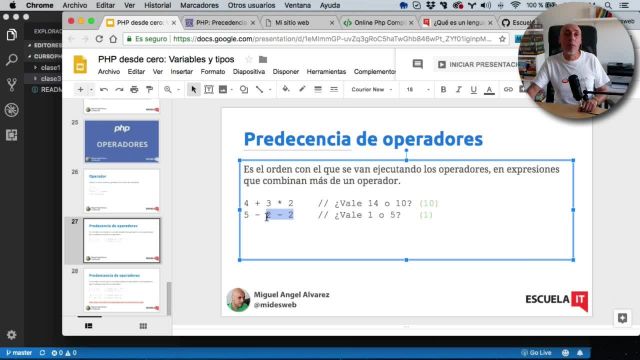Click the Paint format icon
640x360 pixels.
(150, 89)
